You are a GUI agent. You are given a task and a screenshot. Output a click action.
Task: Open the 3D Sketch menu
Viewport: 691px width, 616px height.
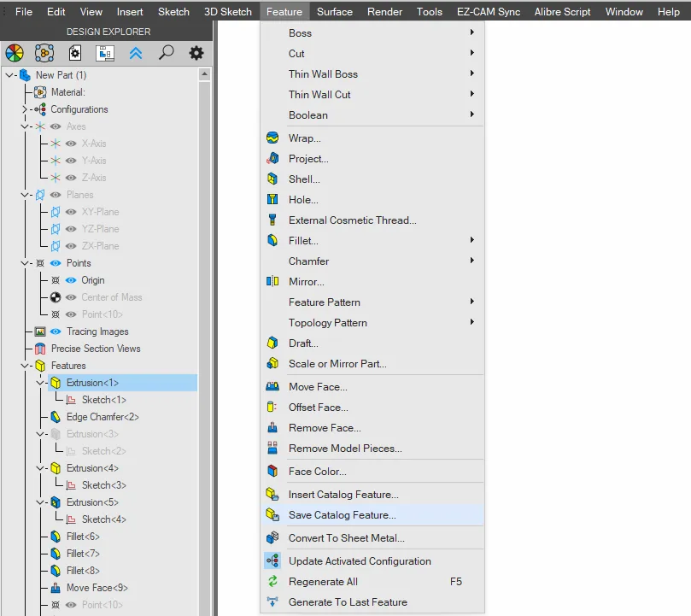tap(228, 12)
